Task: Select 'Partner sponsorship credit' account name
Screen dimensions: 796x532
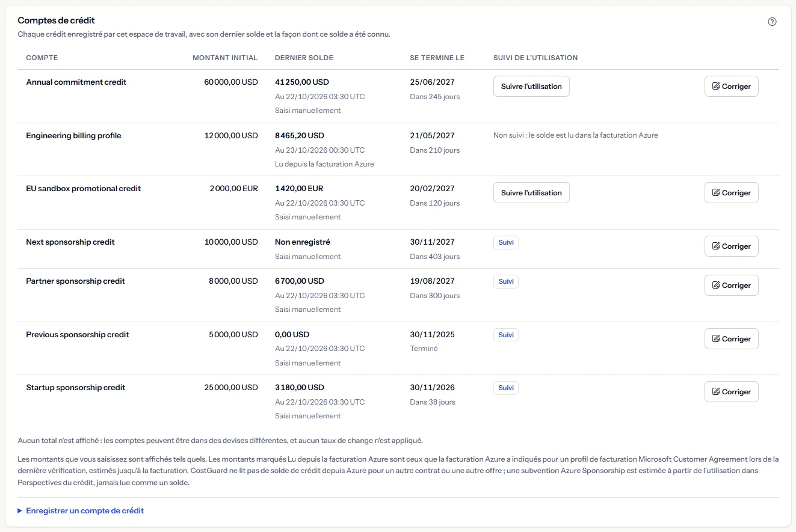Action: [x=76, y=281]
